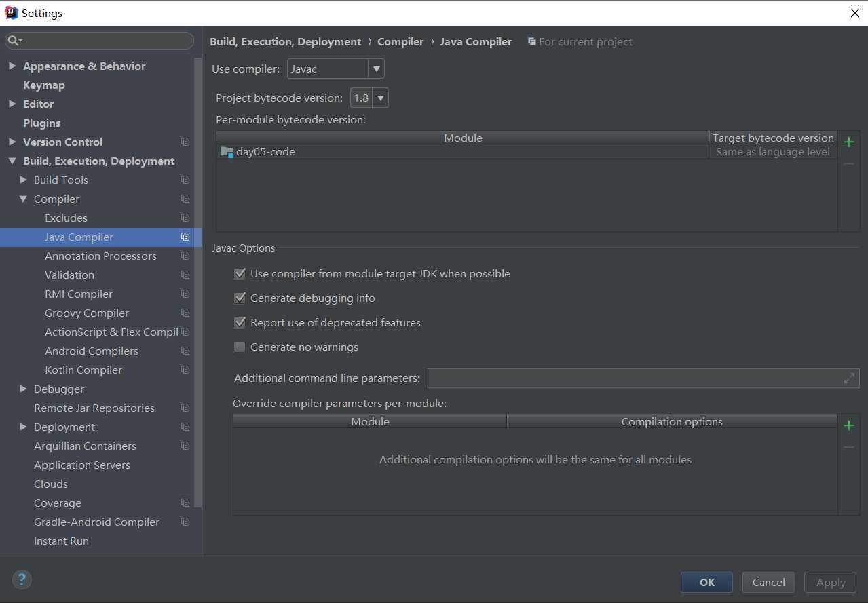Collapse Build, Execution, Deployment node

[12, 161]
